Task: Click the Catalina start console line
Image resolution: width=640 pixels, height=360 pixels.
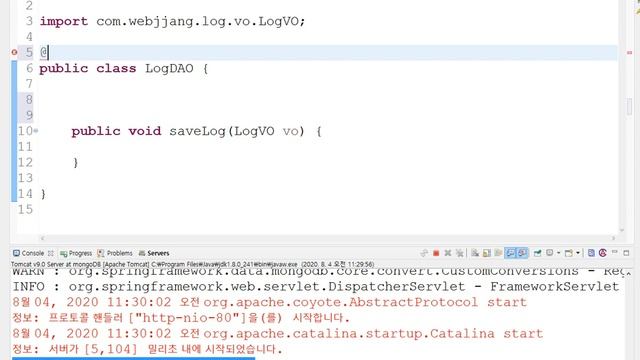Action: (x=278, y=333)
